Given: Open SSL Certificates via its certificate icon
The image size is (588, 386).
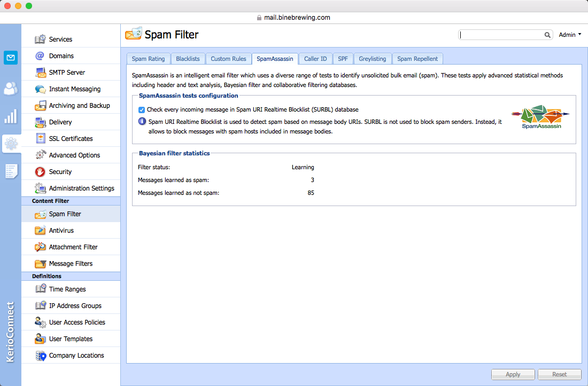Looking at the screenshot, I should [41, 138].
